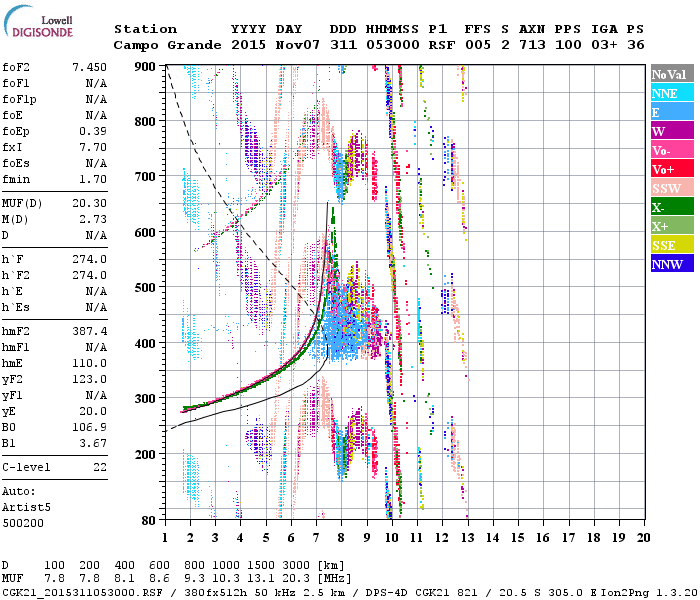Click the 20 MHz frequency axis label
Screen dimensions: 700x600
click(x=643, y=538)
